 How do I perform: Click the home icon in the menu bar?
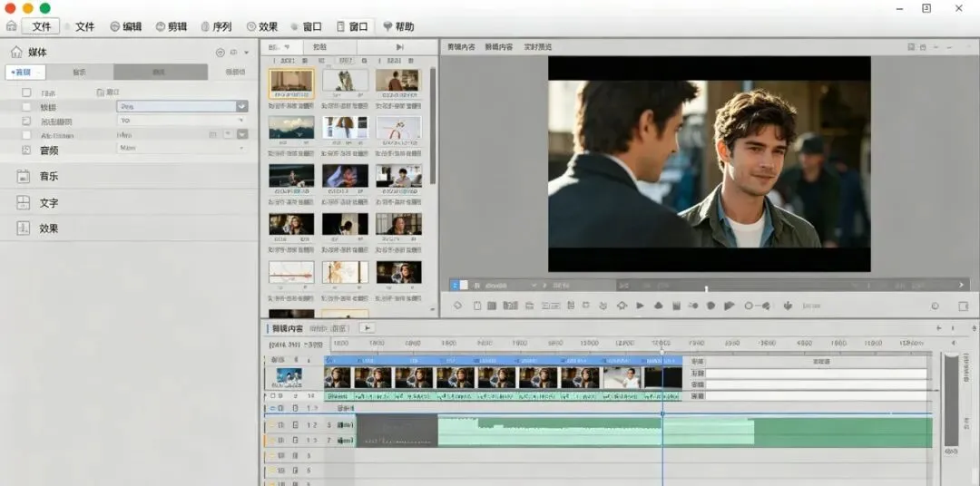(x=11, y=26)
